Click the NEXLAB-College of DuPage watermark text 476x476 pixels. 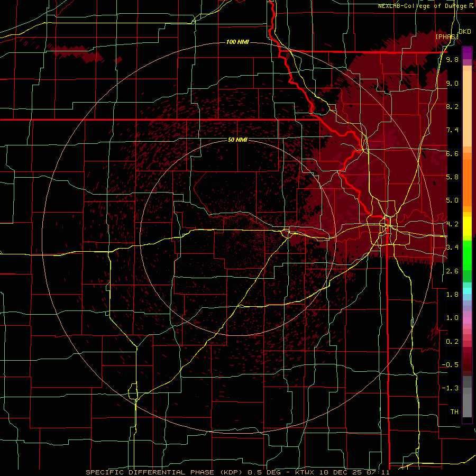pos(425,6)
